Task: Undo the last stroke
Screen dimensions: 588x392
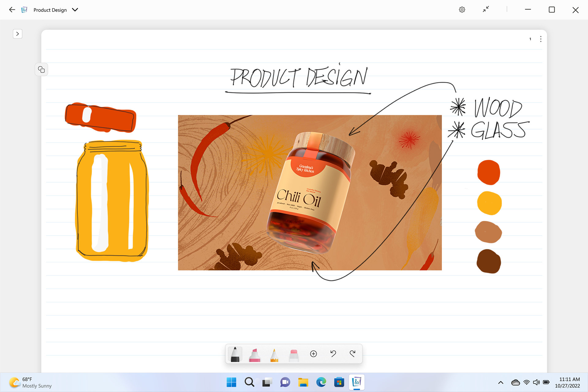Action: (x=333, y=354)
